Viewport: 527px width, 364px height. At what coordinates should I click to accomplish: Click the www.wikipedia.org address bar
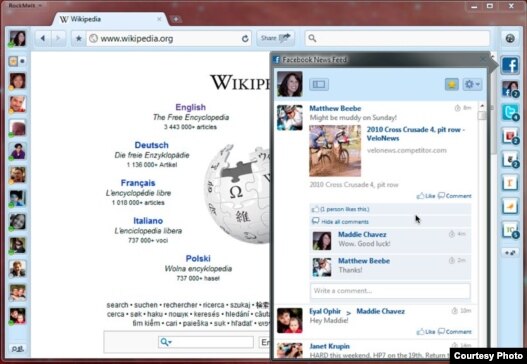click(165, 39)
